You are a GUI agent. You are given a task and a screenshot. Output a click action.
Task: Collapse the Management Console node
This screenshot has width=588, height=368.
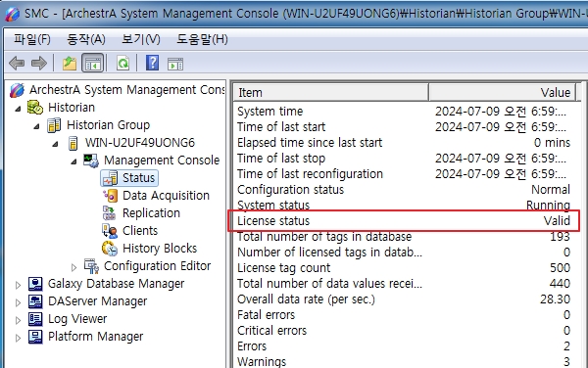click(x=73, y=161)
